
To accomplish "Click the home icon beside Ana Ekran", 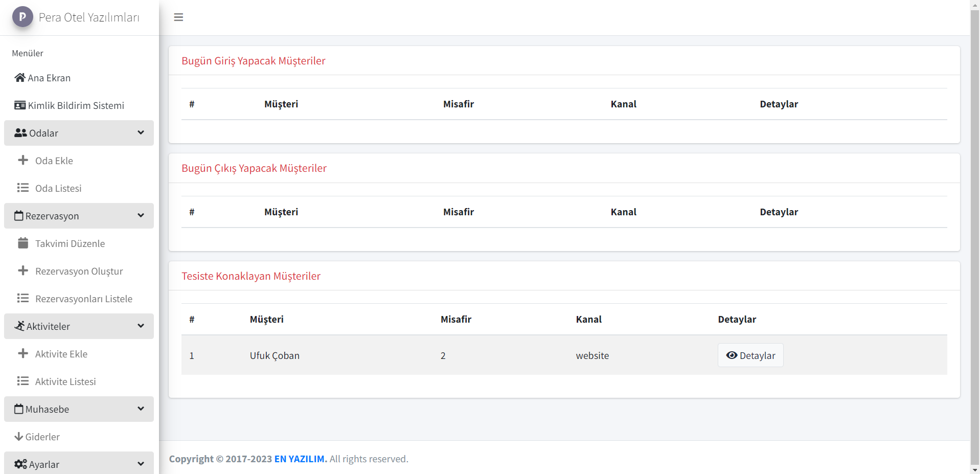I will 20,78.
